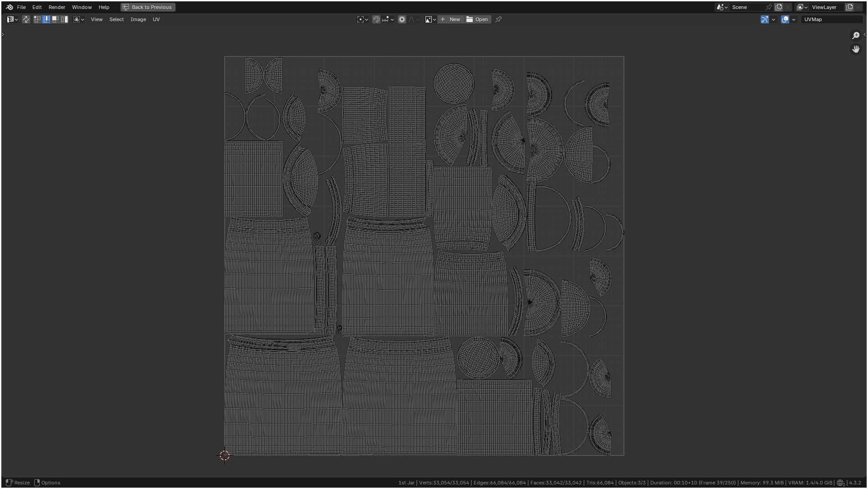Toggle show gizmo icon
The width and height of the screenshot is (868, 489).
click(765, 19)
